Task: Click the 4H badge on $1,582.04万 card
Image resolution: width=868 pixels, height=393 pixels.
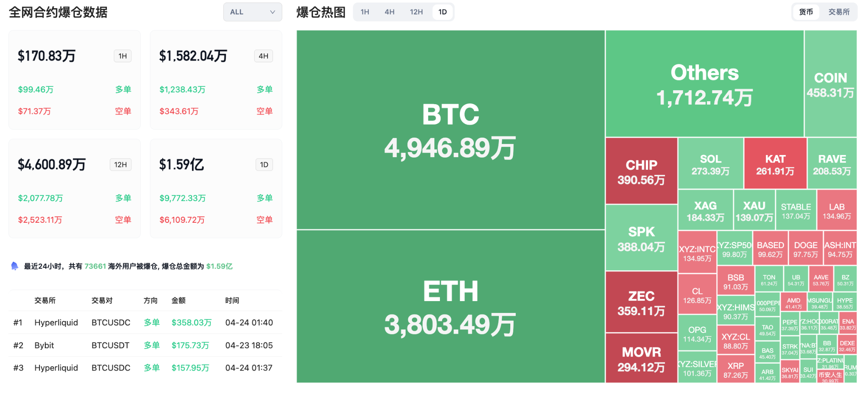Action: click(263, 56)
